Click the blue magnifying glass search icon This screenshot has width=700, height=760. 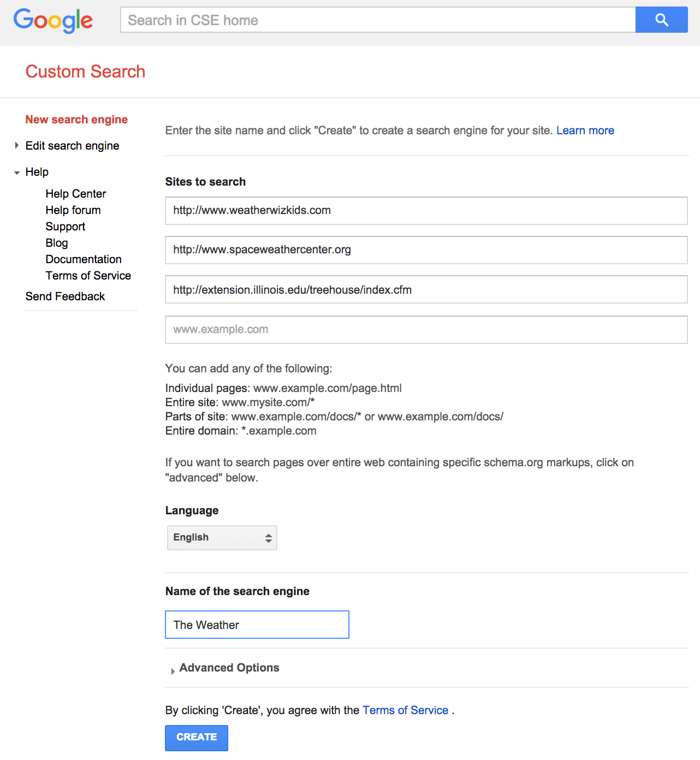[x=661, y=20]
